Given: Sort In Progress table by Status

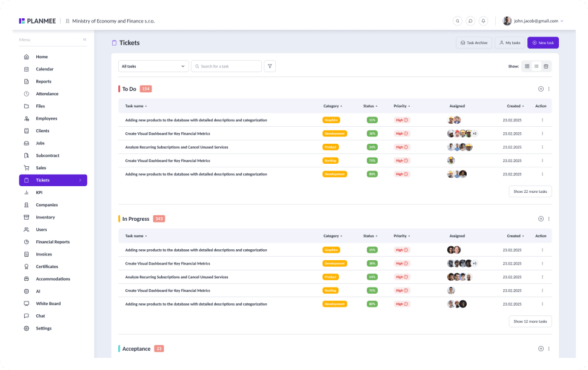Looking at the screenshot, I should (370, 236).
